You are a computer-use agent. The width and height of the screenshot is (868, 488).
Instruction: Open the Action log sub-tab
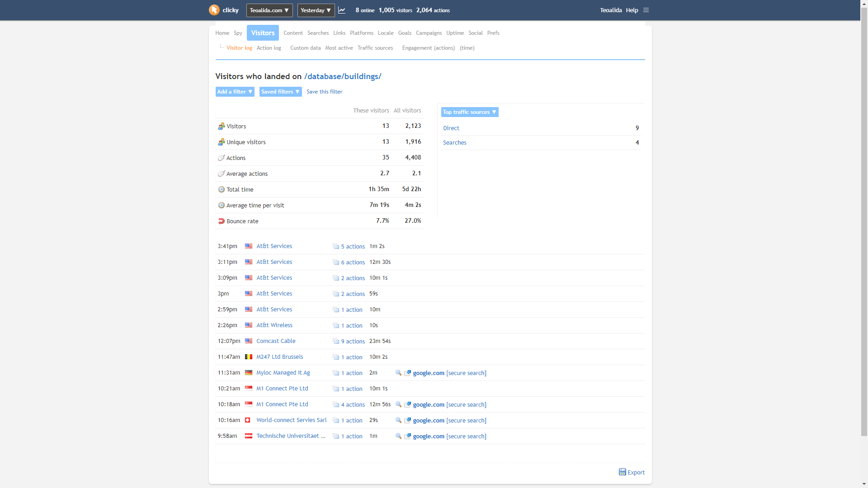[269, 48]
